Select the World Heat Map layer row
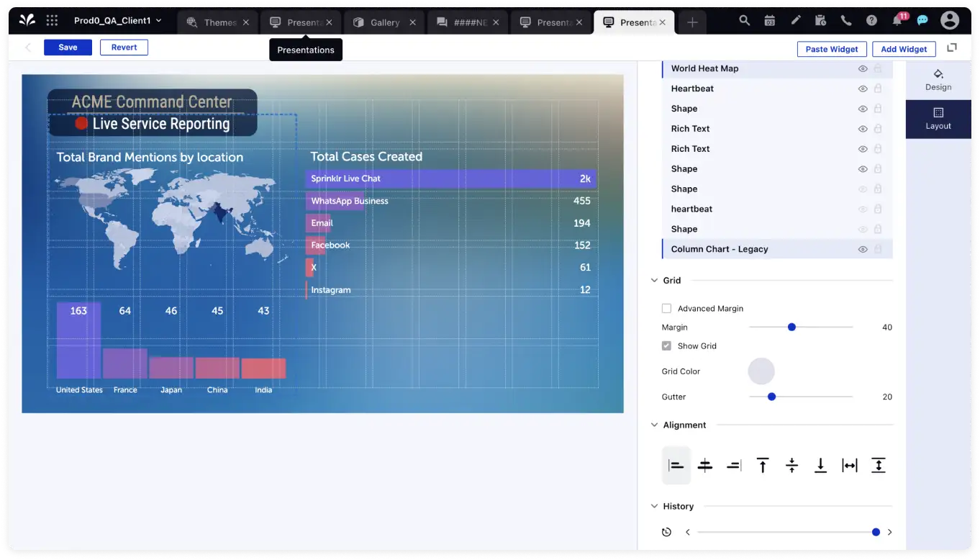 coord(777,68)
